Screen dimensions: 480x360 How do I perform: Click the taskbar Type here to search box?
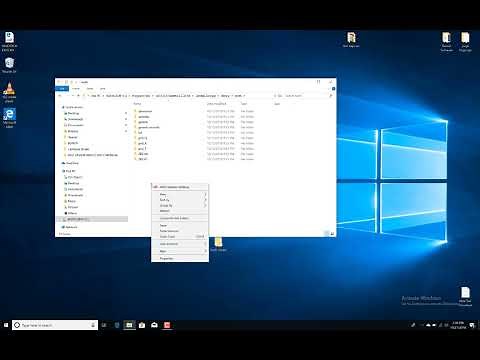[55, 325]
